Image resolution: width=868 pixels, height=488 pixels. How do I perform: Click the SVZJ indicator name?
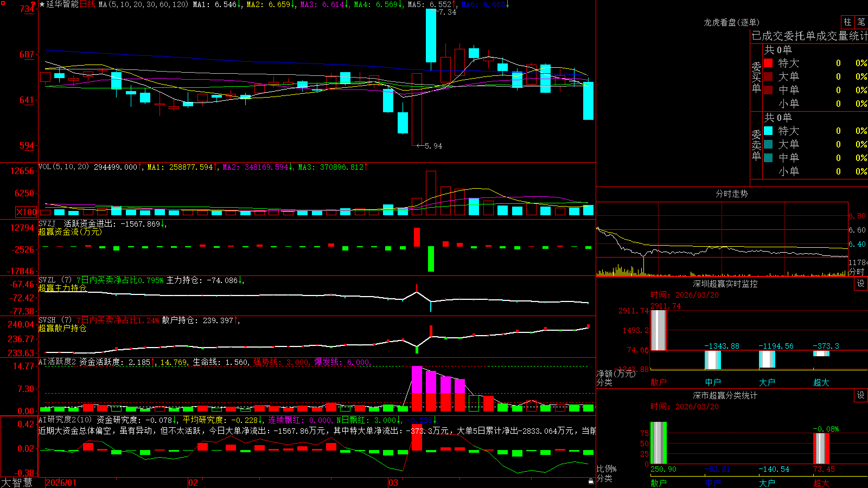click(x=47, y=223)
